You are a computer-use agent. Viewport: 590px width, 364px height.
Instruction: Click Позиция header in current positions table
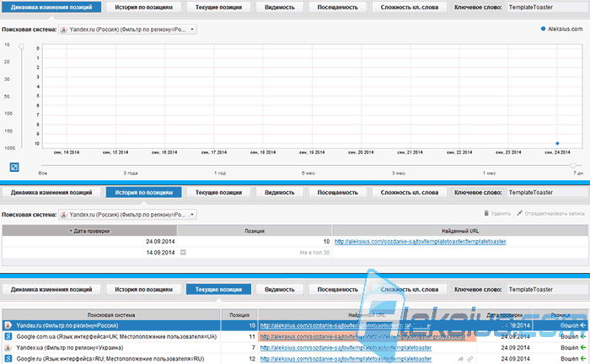tap(239, 315)
